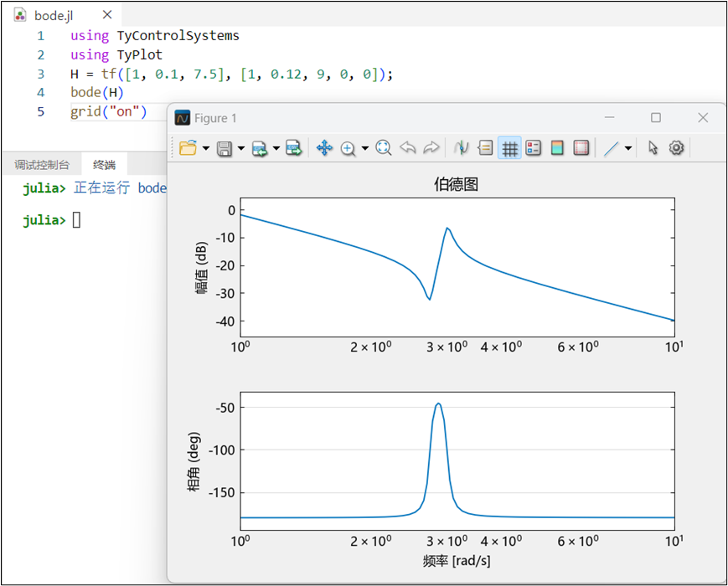Click the redo view arrow

click(431, 148)
